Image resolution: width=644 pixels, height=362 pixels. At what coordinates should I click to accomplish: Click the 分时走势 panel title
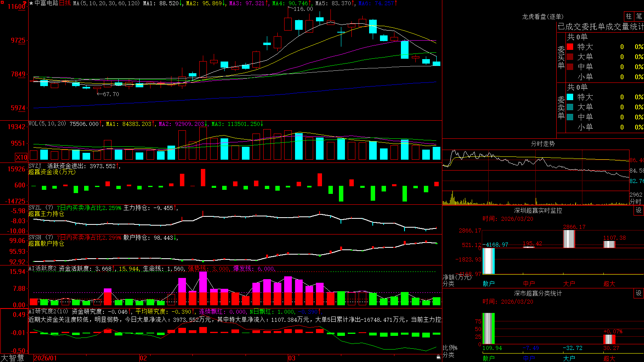point(543,144)
